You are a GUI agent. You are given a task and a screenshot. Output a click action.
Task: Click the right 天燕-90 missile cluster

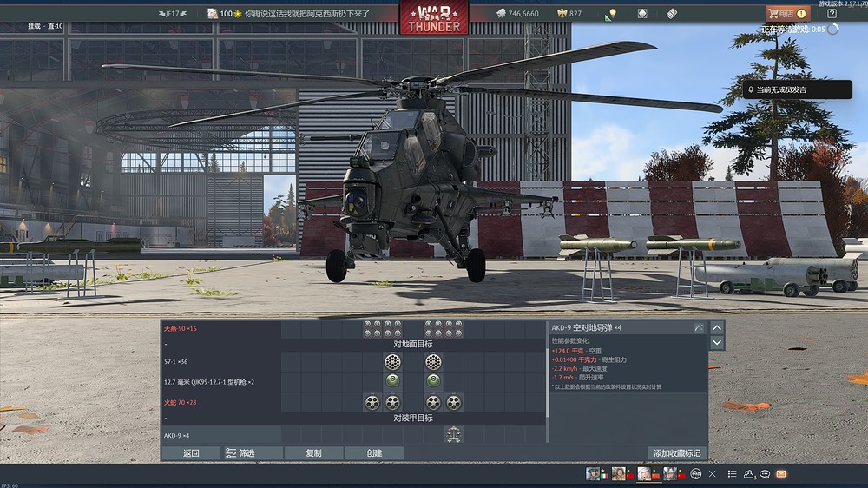[x=444, y=328]
